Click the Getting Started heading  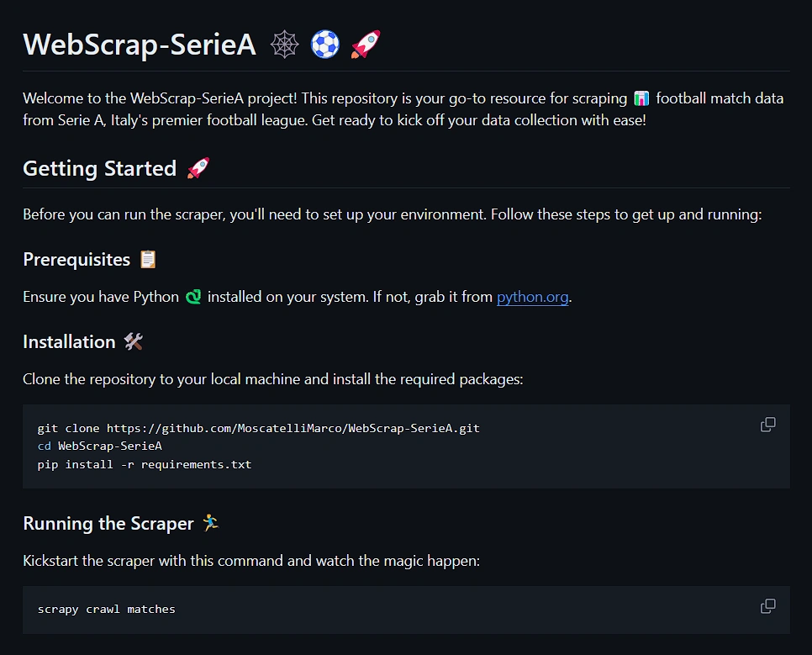(100, 168)
